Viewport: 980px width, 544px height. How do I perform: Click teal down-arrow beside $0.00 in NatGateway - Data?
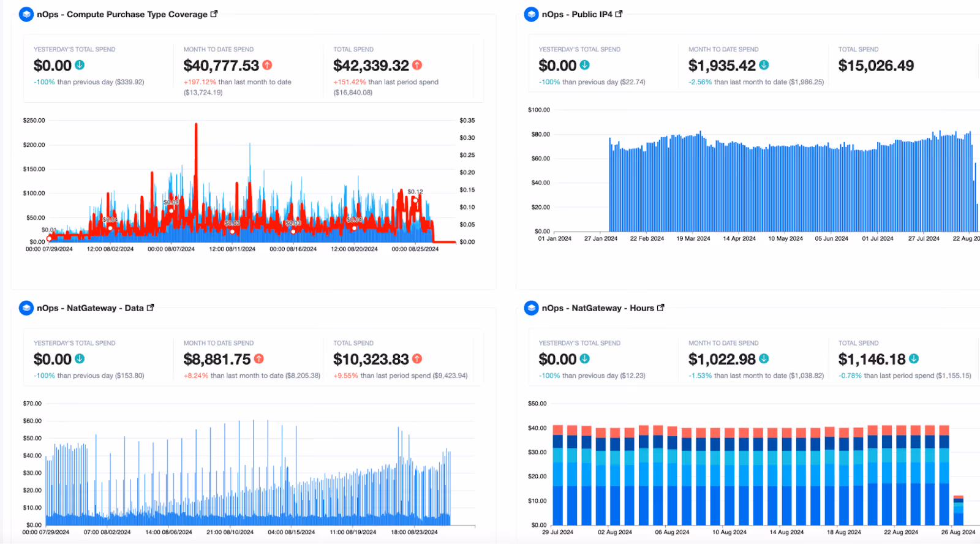[80, 359]
